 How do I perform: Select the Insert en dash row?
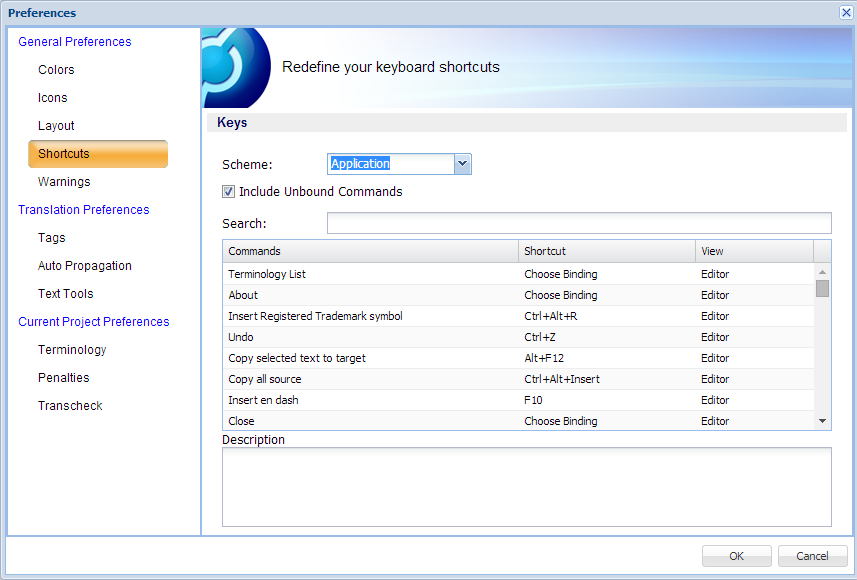coord(518,400)
